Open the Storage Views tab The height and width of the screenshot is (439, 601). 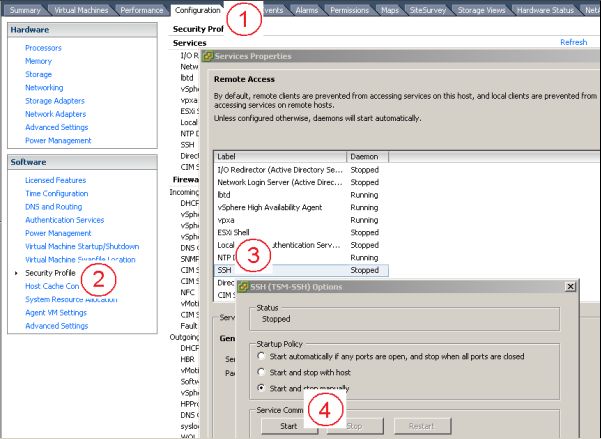[481, 10]
